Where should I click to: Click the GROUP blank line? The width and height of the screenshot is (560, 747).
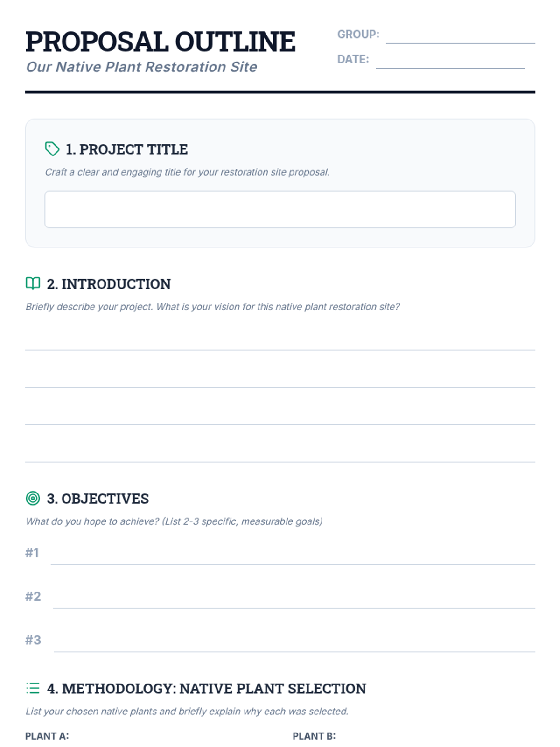coord(460,37)
